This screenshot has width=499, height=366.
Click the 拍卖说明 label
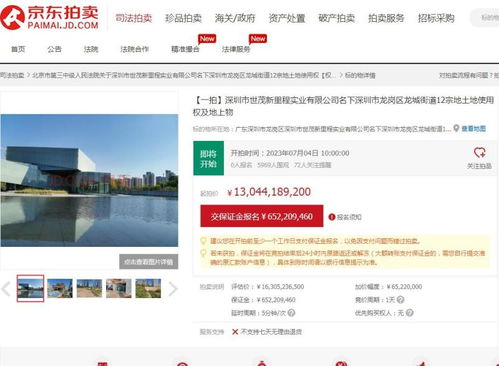pos(212,287)
